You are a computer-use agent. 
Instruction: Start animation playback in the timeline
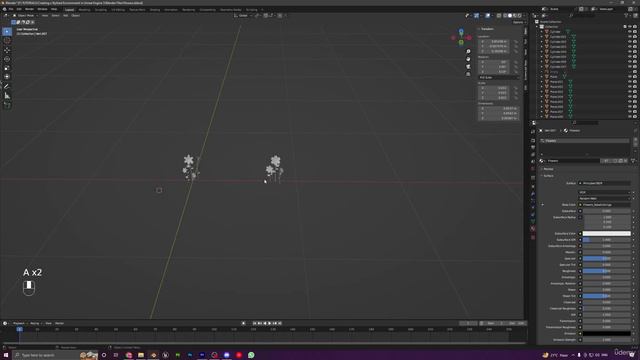(269, 323)
